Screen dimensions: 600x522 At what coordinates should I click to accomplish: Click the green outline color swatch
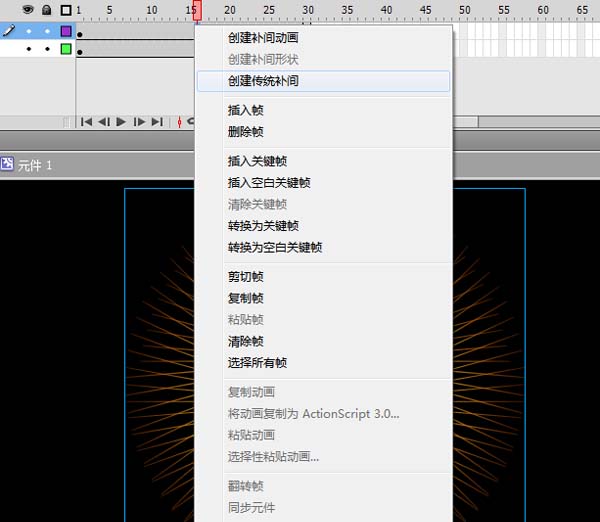[x=66, y=49]
